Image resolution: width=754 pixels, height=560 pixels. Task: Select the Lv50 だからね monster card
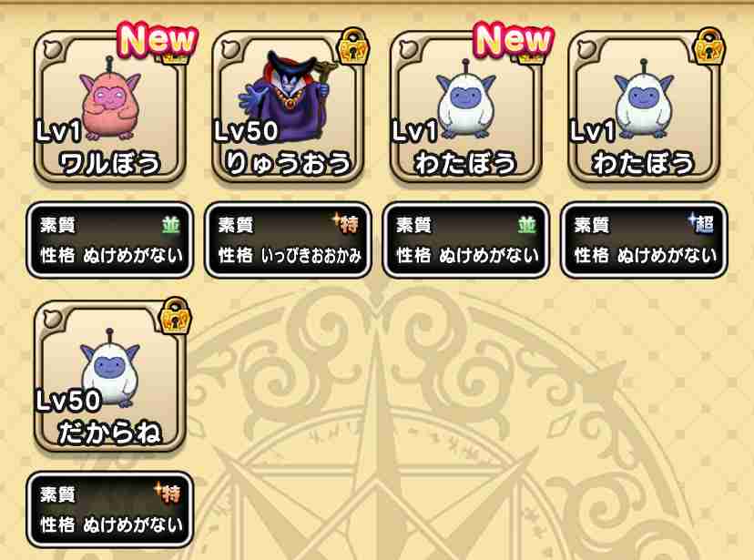pos(109,376)
